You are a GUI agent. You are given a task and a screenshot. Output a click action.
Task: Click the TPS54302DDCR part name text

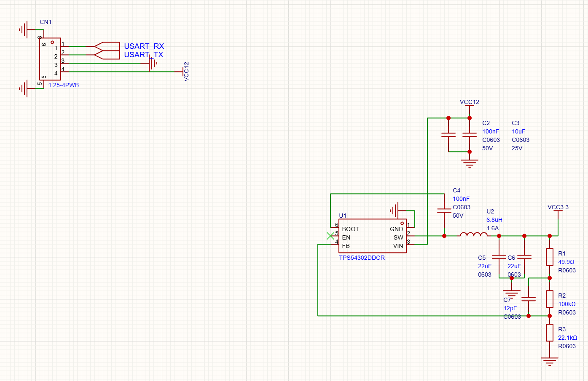tap(362, 258)
